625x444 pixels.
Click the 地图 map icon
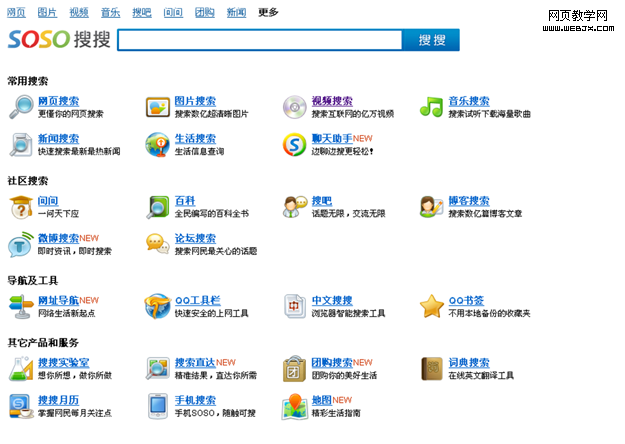pos(294,405)
